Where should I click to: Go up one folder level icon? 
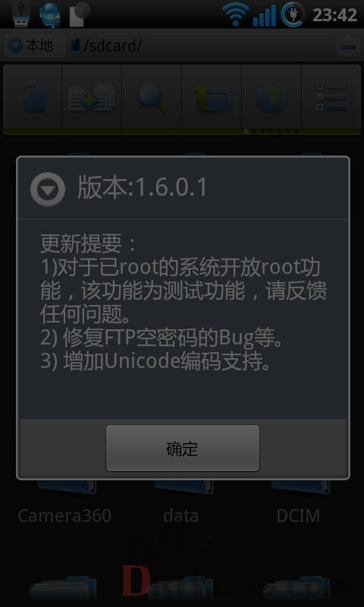(x=212, y=97)
